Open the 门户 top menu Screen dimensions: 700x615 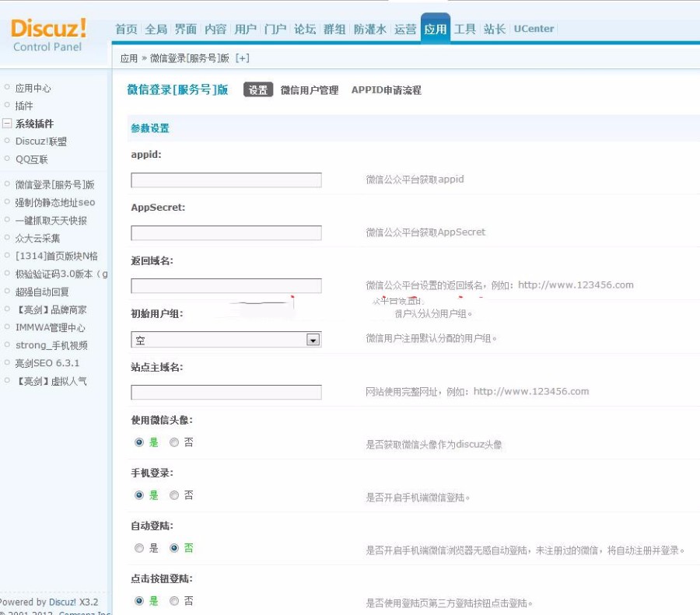coord(275,29)
